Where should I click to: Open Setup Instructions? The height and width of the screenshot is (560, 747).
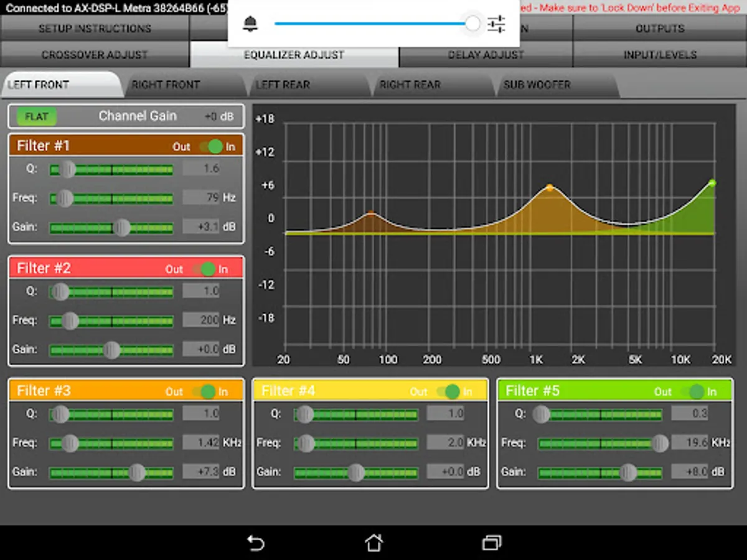pyautogui.click(x=95, y=29)
